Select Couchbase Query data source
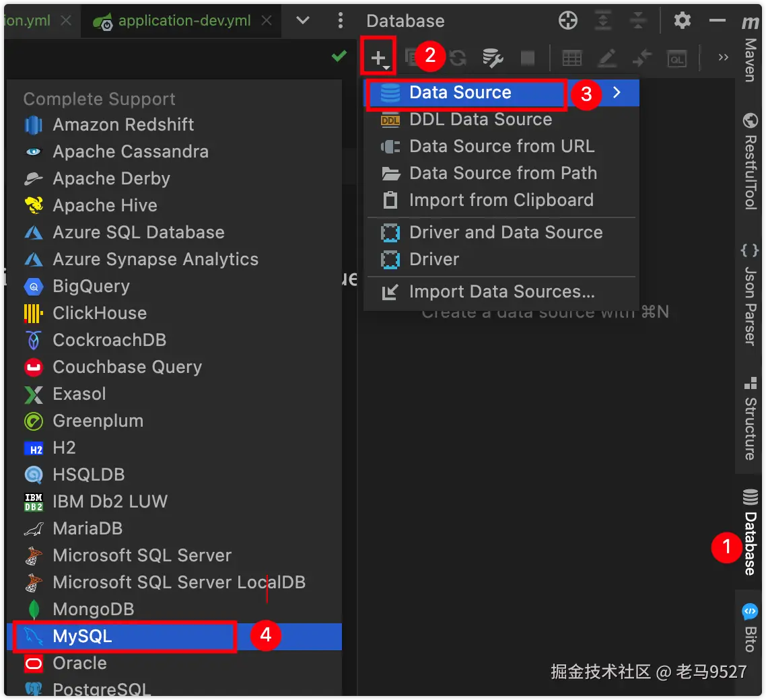Screen dimensions: 766x700 [x=174, y=367]
